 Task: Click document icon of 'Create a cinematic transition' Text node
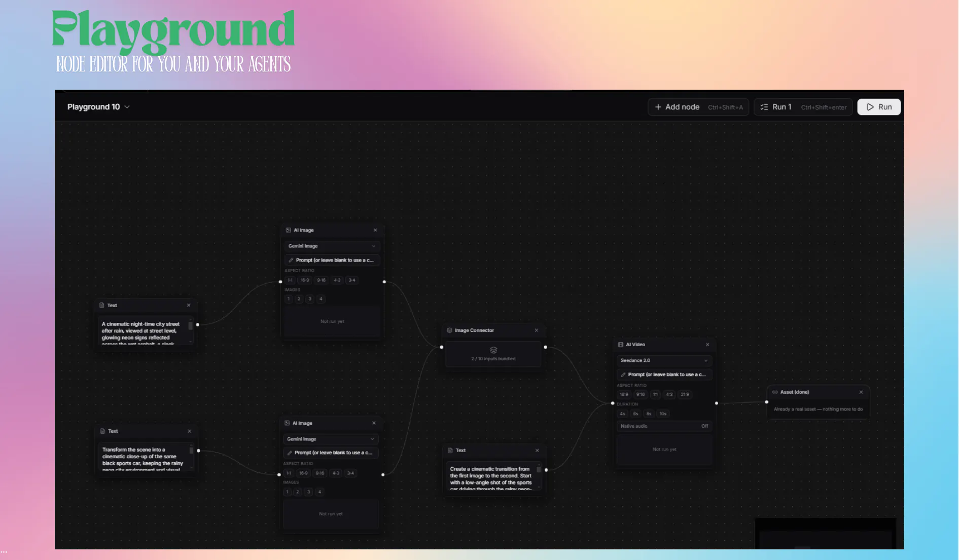(x=450, y=451)
